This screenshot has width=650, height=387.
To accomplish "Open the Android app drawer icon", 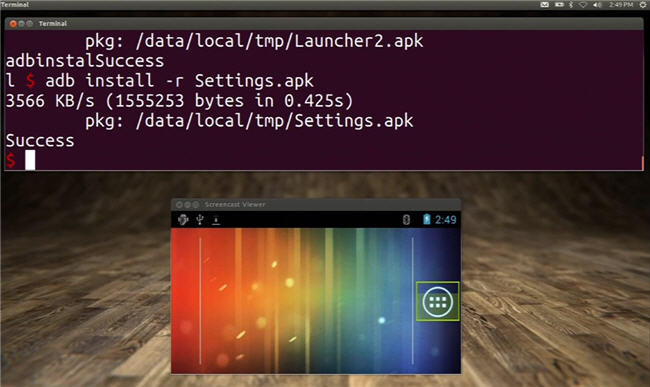I will click(437, 301).
